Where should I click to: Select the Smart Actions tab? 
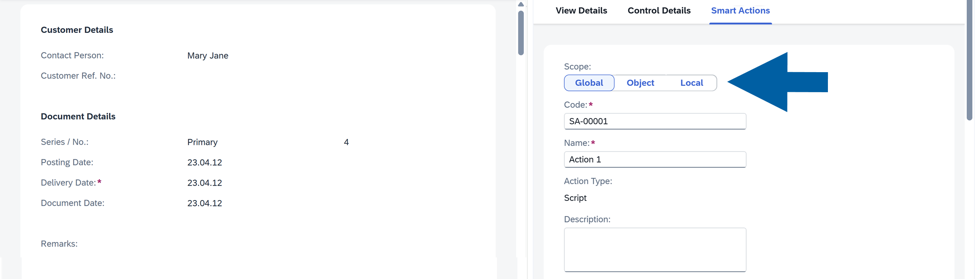click(x=740, y=10)
